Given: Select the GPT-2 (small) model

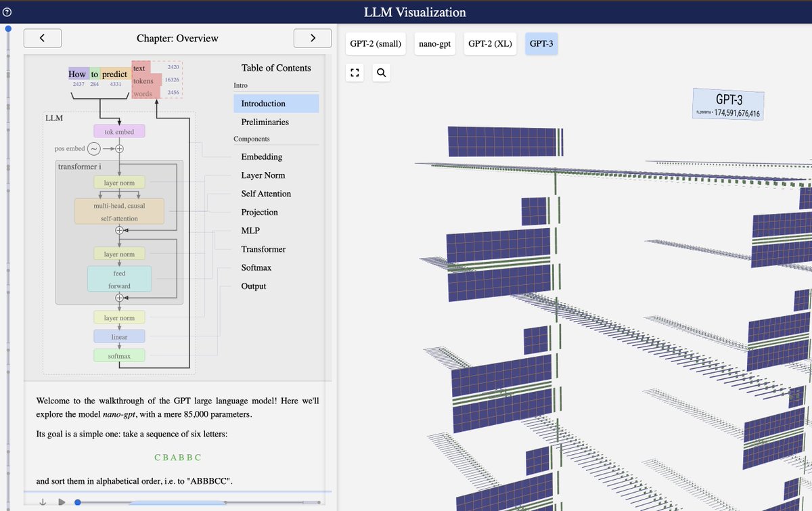Looking at the screenshot, I should 376,45.
